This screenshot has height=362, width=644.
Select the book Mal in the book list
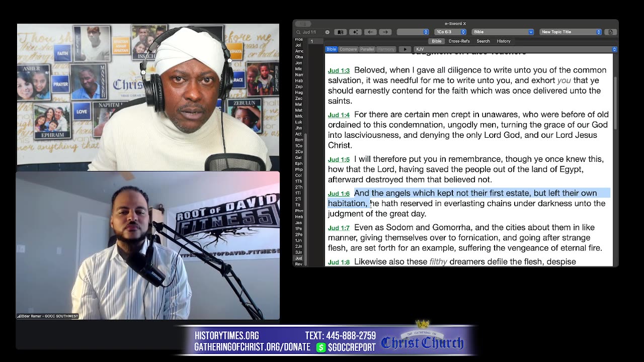coord(299,105)
